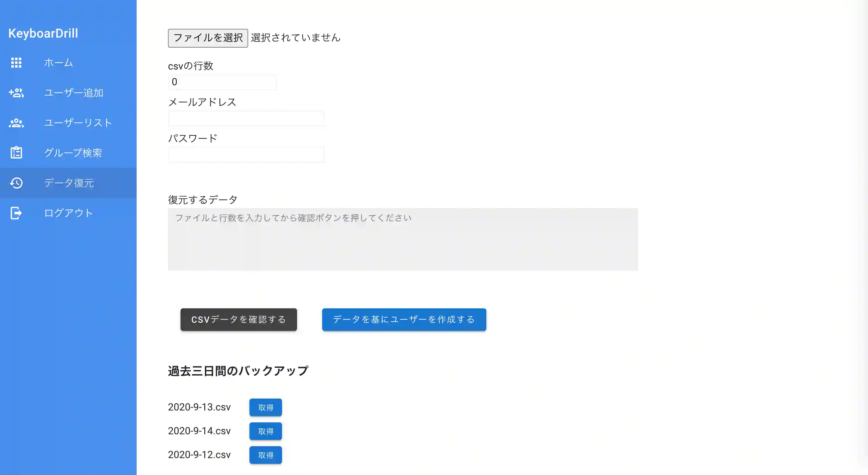
Task: Click the logout exit icon
Action: 16,213
